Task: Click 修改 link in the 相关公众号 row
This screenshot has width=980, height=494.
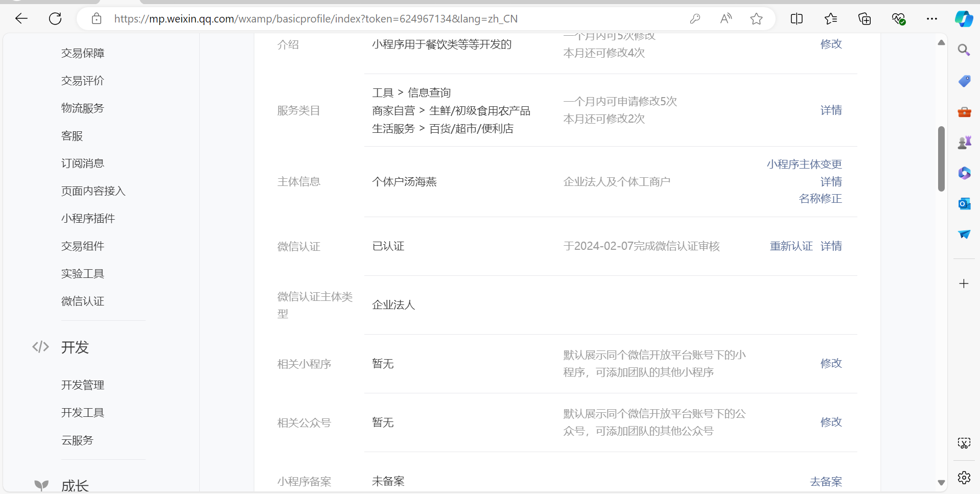Action: 831,422
